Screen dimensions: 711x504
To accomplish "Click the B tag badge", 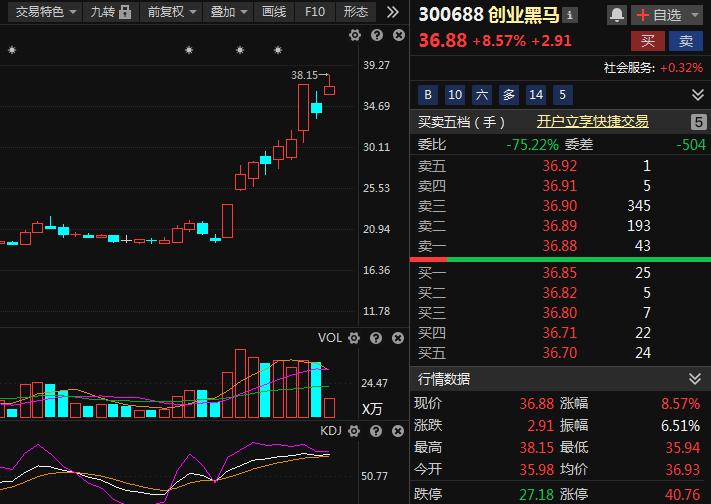I will [428, 95].
